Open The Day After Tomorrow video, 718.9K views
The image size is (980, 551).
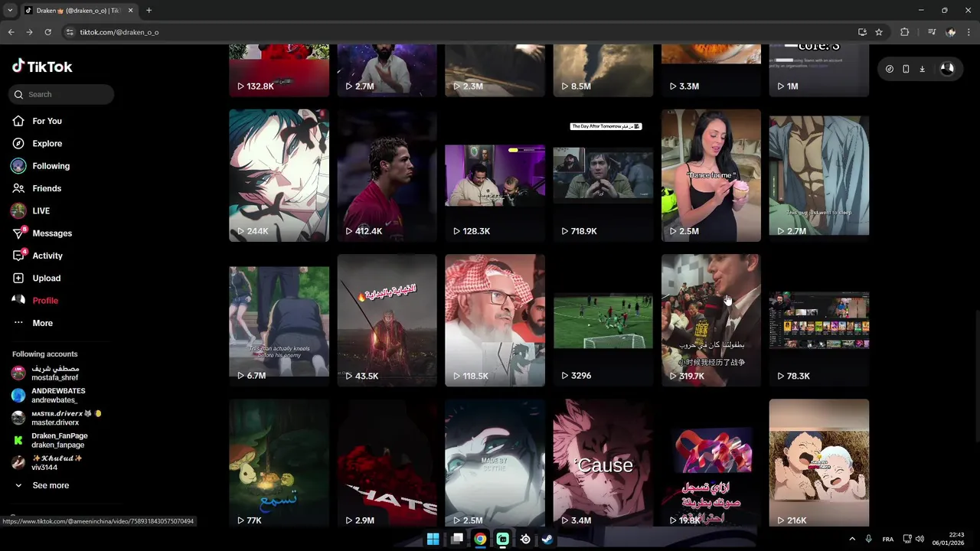(603, 175)
